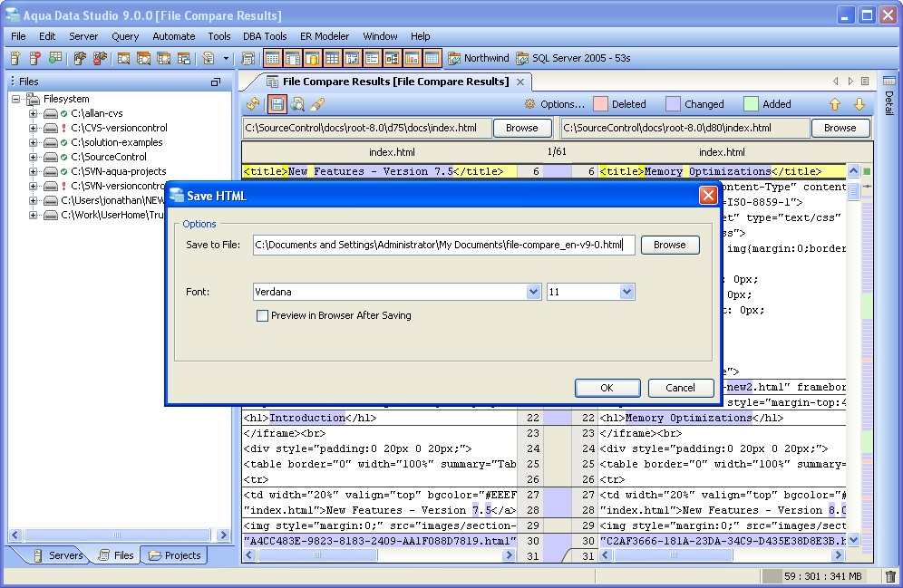The image size is (903, 588).
Task: Close the Save HTML dialog with red X
Action: point(708,196)
